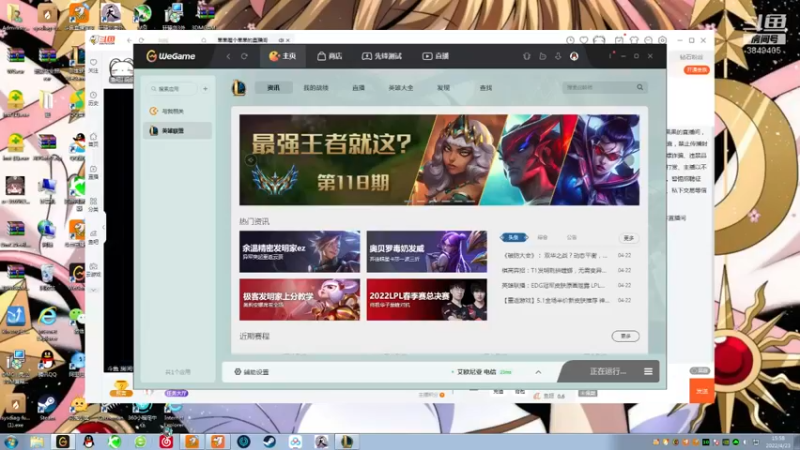Open the WeGame taskbar icon
800x450 pixels.
point(63,441)
